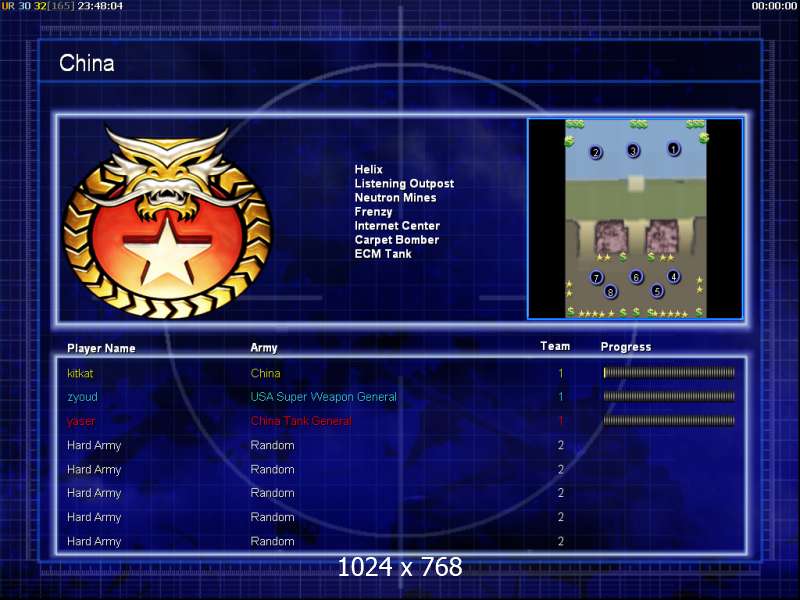The height and width of the screenshot is (600, 800).
Task: Click the kitkat loading progress bar
Action: click(669, 373)
